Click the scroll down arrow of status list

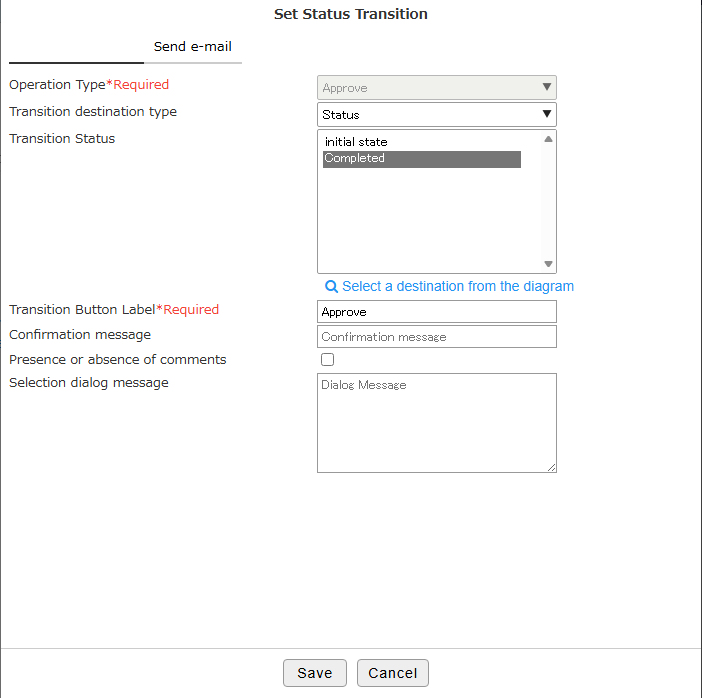pos(548,264)
